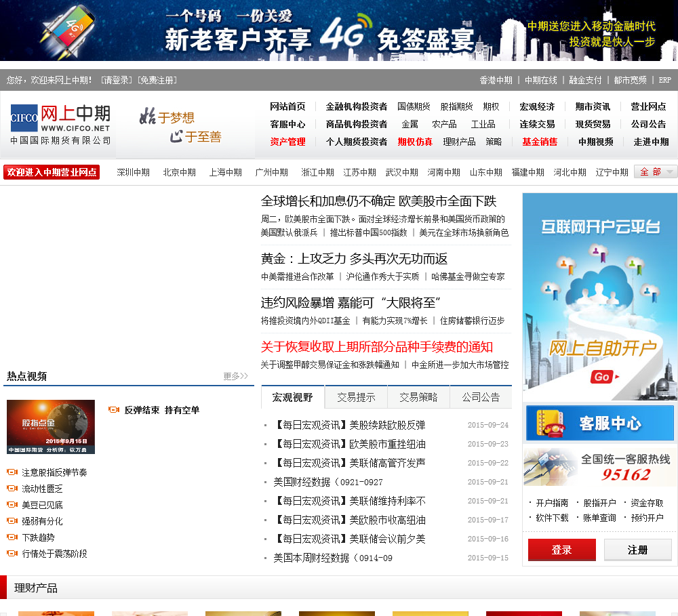Select 上海中期 branch link
This screenshot has height=616, width=678.
point(225,172)
